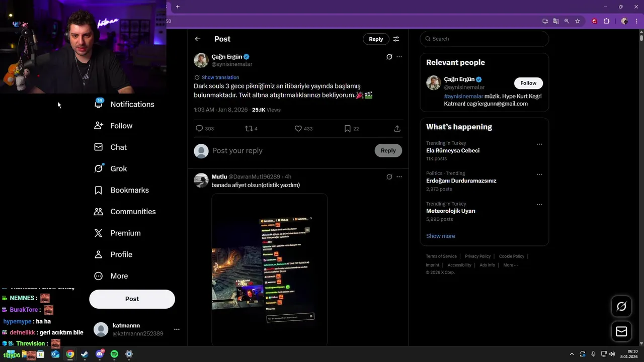Open floating Messages envelope button
Image resolution: width=644 pixels, height=362 pixels.
click(621, 331)
